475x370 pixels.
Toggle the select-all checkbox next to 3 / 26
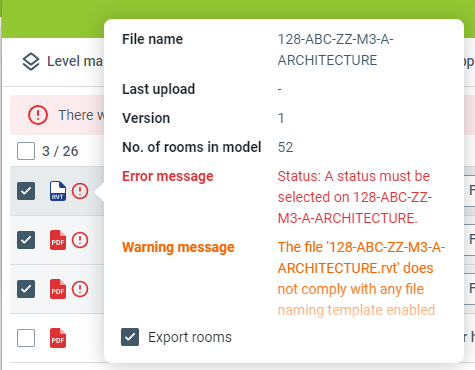point(26,151)
